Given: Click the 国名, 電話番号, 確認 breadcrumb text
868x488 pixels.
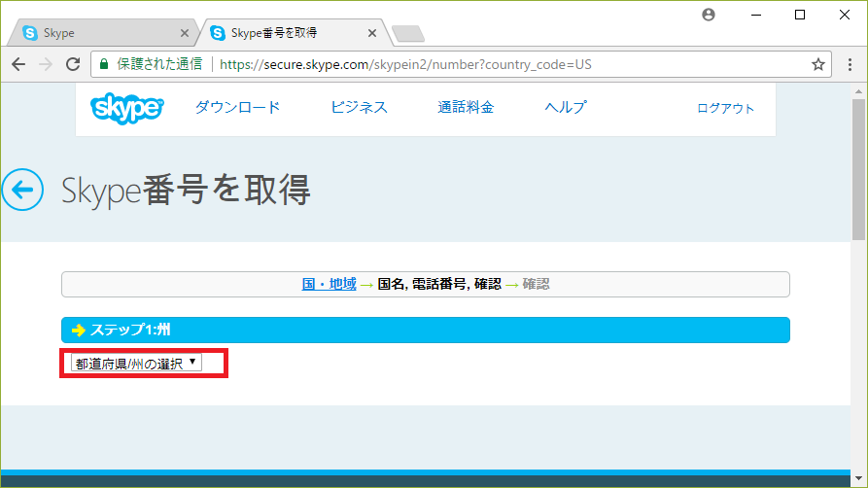Looking at the screenshot, I should coord(439,284).
